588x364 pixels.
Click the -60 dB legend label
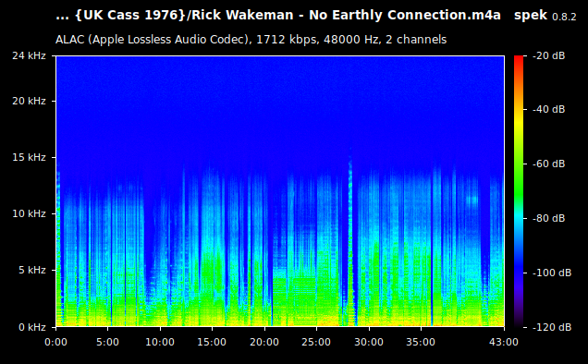coord(548,164)
